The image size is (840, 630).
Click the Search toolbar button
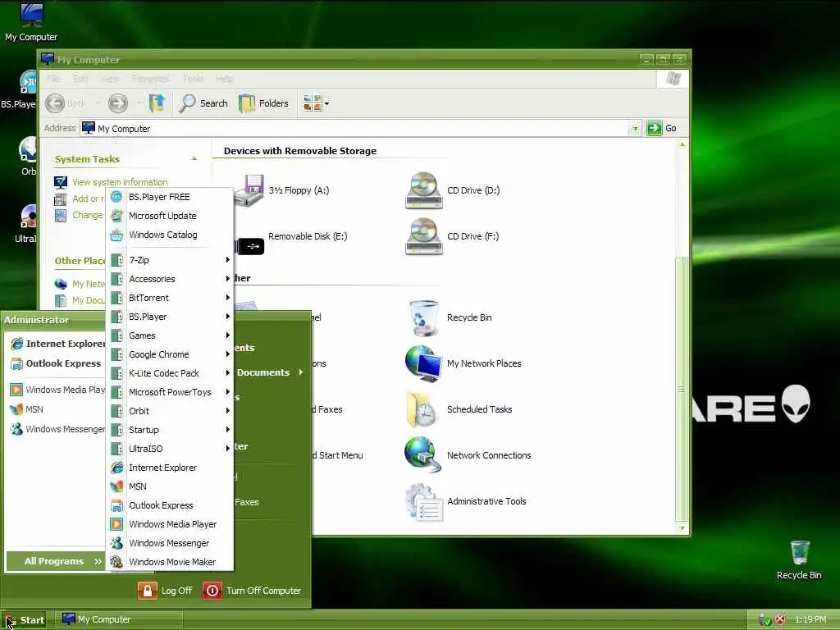pos(203,103)
